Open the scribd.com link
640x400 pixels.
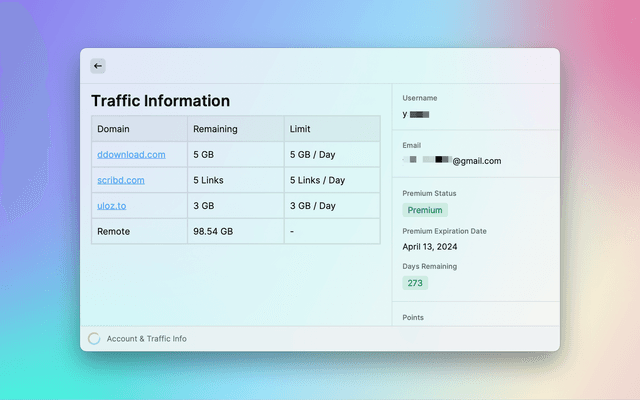click(121, 180)
